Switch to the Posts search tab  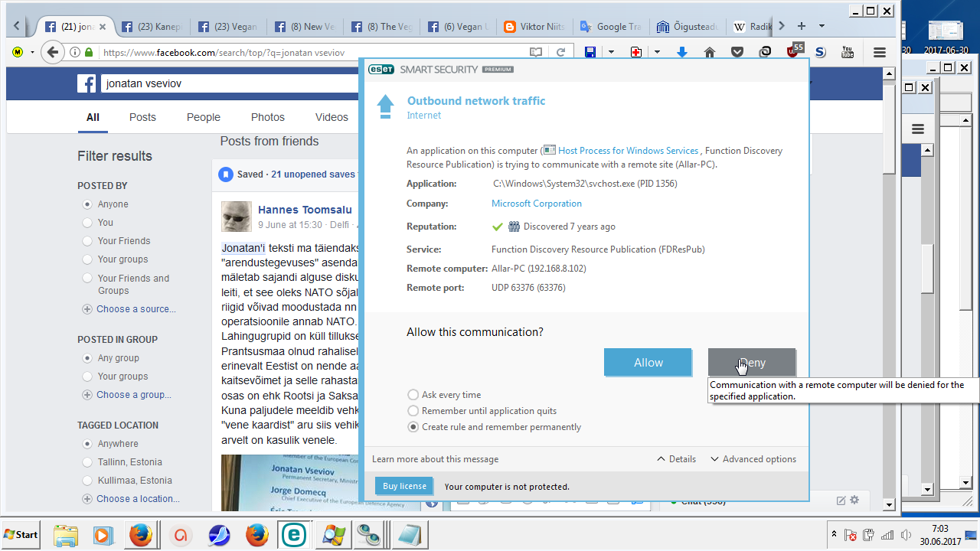point(142,117)
